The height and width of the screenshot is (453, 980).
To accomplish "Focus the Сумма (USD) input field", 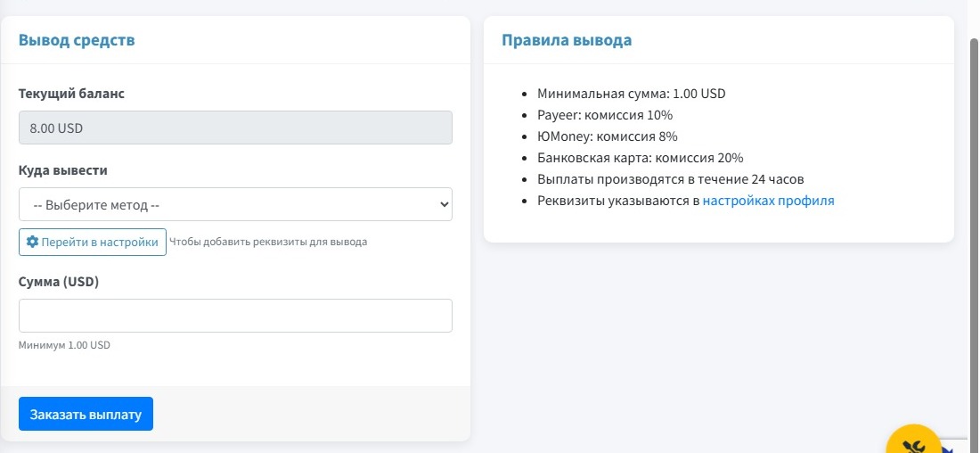I will [235, 316].
